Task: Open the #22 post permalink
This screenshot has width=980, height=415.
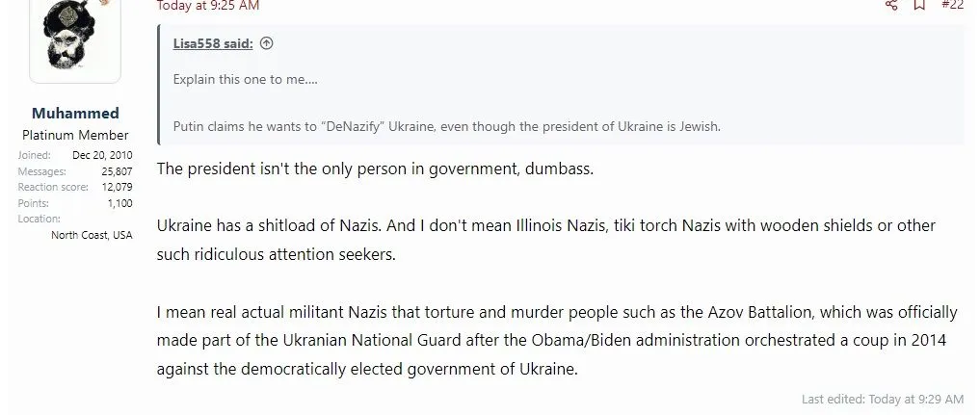Action: click(952, 5)
